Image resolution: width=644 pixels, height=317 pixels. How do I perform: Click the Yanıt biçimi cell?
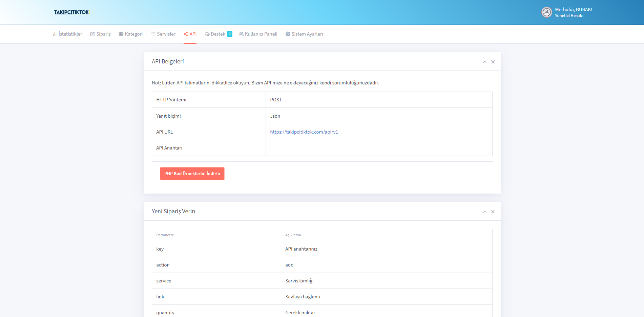pyautogui.click(x=209, y=116)
